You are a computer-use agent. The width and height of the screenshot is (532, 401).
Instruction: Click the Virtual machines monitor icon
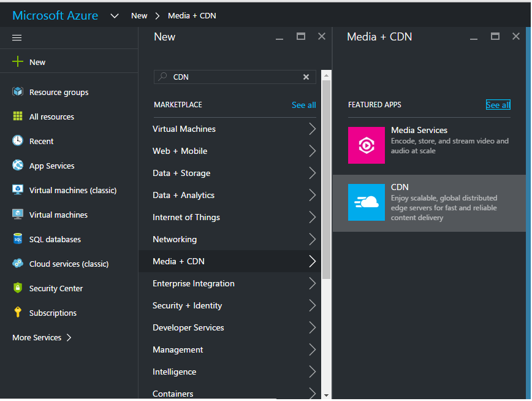point(18,214)
